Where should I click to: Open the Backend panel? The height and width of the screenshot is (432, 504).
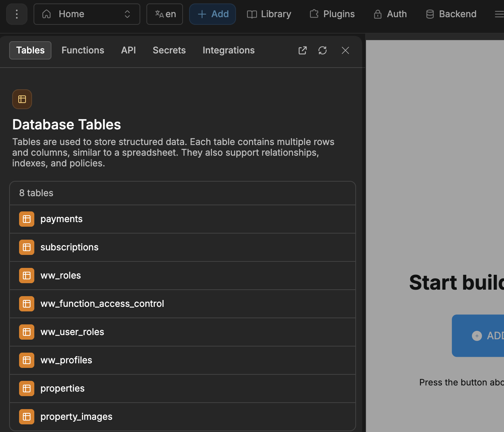click(x=451, y=14)
